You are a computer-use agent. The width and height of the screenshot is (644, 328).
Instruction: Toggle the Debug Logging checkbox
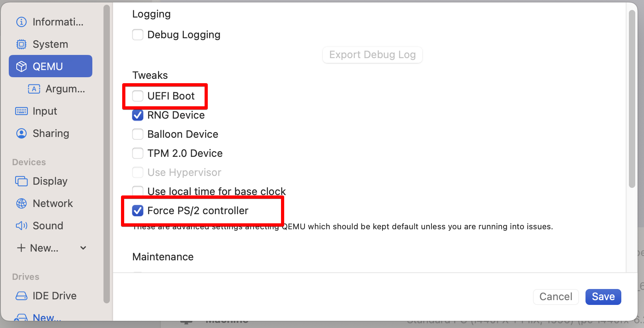pos(138,35)
